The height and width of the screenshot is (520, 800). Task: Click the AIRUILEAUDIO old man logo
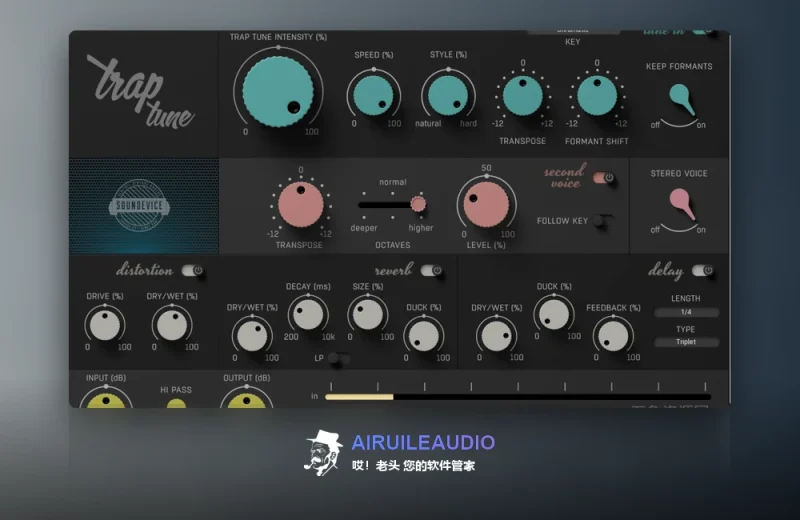point(323,453)
